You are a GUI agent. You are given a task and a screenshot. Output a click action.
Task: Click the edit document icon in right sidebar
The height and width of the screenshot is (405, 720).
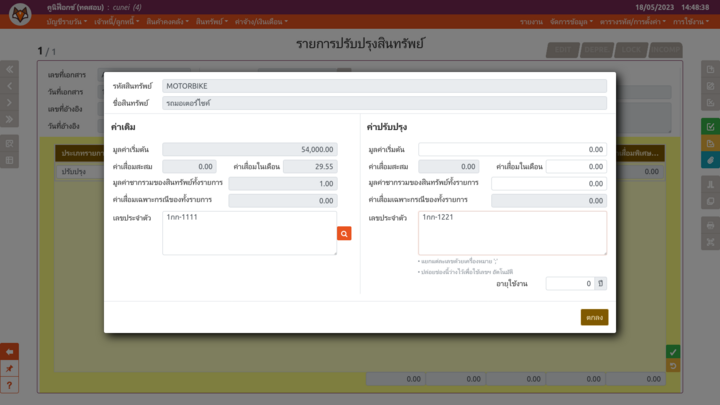pos(710,86)
